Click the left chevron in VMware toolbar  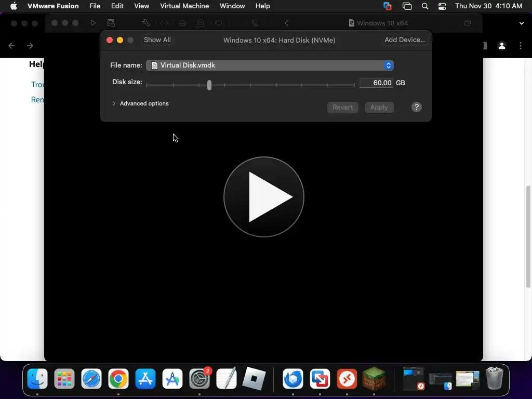pos(287,23)
